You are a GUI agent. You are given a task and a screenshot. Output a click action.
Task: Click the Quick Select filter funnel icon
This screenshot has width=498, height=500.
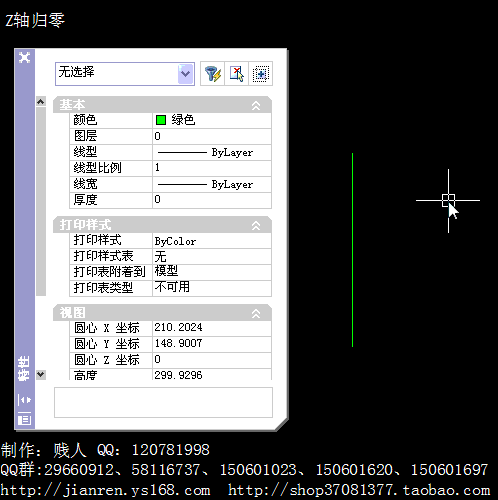click(212, 74)
